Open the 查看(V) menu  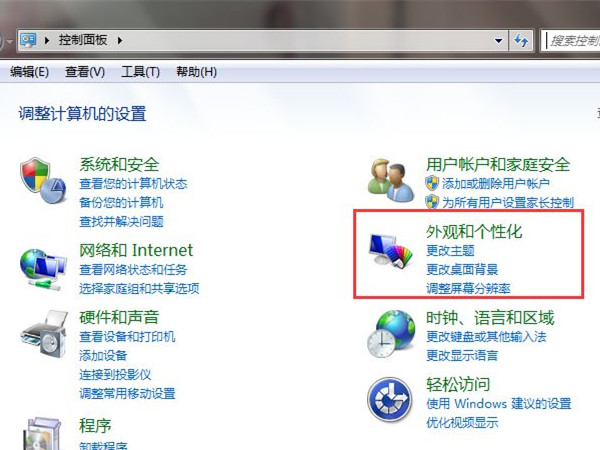click(x=85, y=72)
